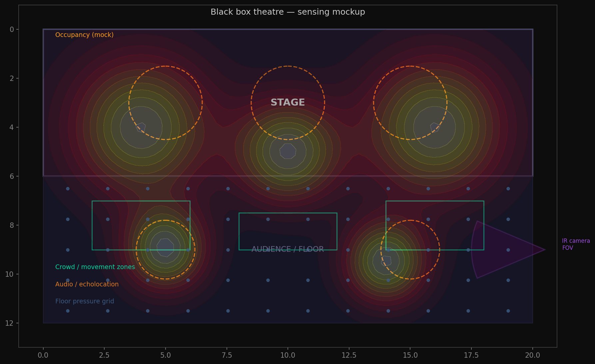Select the 'Crowd / movement zones' legend text
Viewport: 595px width, 364px height.
[x=95, y=267]
